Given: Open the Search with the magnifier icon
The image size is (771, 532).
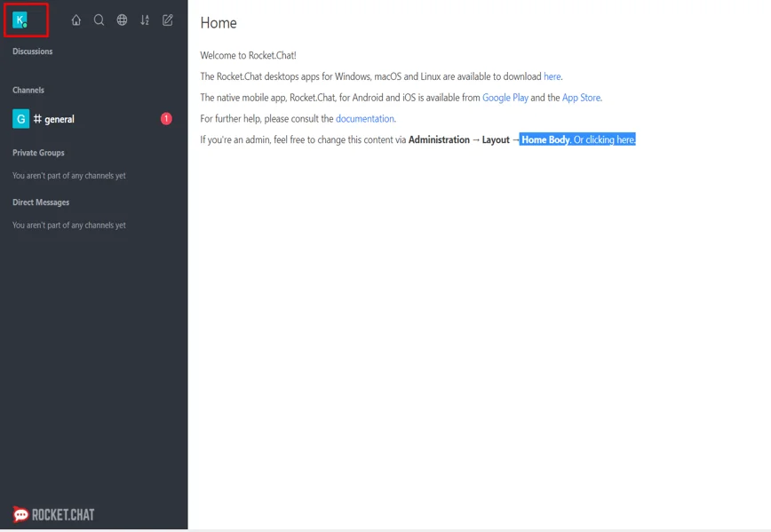Looking at the screenshot, I should [x=99, y=20].
